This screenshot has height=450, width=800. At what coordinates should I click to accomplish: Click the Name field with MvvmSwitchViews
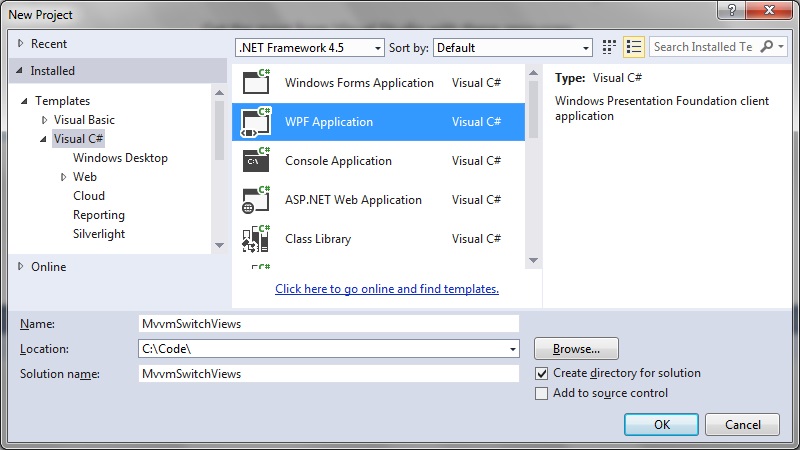(329, 324)
